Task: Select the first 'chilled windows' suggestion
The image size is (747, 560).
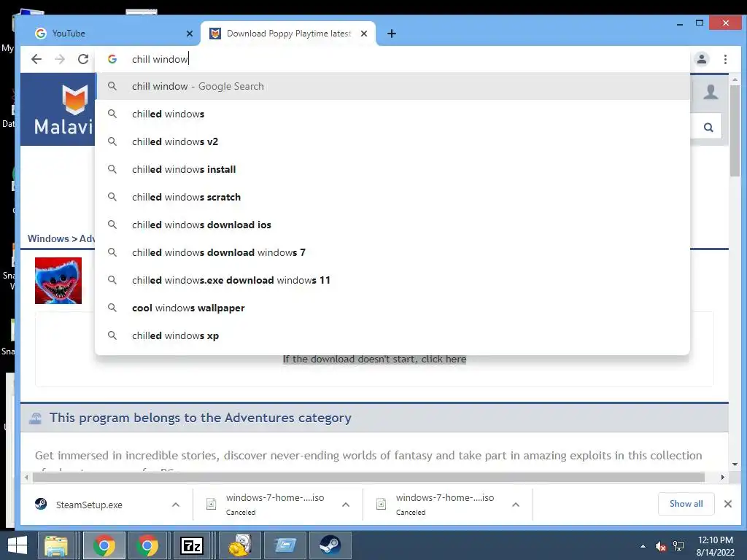Action: [x=392, y=114]
